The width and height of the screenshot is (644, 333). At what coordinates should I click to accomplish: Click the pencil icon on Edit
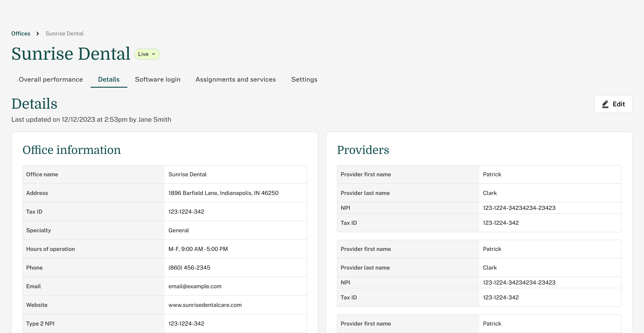[x=605, y=104]
